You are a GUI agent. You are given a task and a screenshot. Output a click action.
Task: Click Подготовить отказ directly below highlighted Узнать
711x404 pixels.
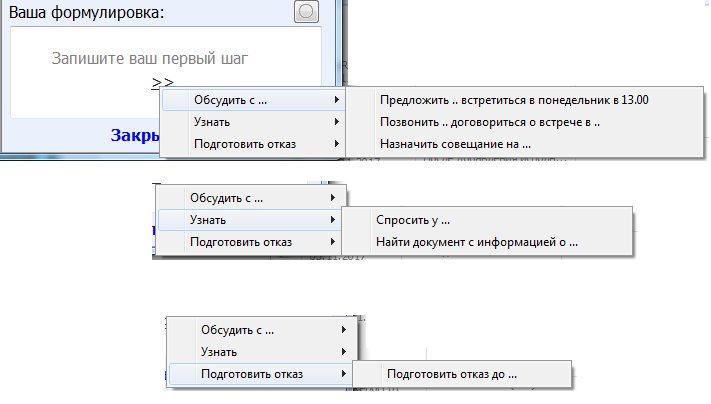[x=239, y=241]
